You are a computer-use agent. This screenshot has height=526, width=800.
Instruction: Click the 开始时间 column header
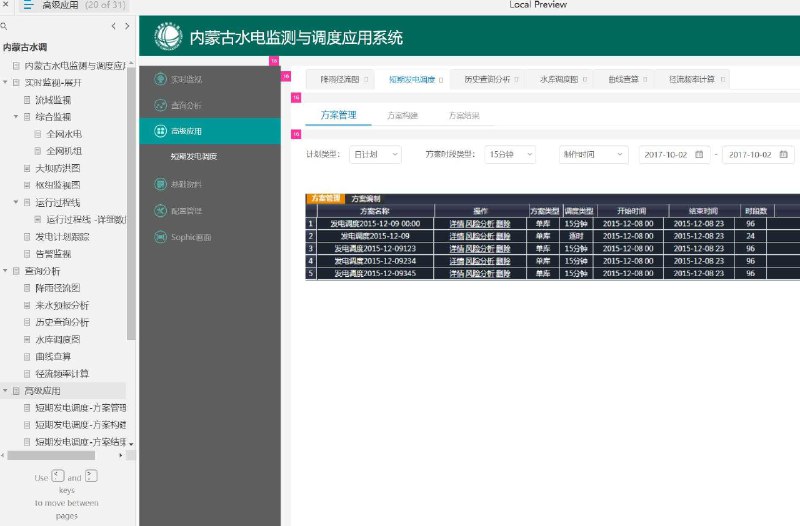point(631,211)
